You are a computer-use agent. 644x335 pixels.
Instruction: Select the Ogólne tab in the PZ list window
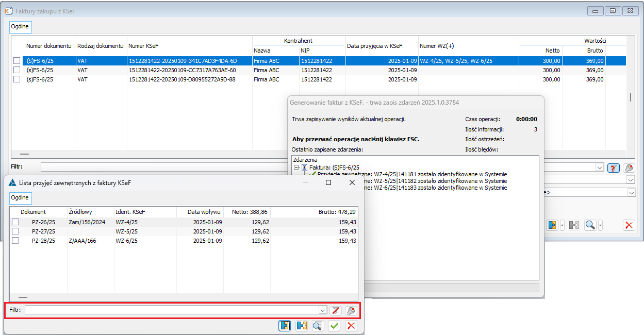point(21,197)
